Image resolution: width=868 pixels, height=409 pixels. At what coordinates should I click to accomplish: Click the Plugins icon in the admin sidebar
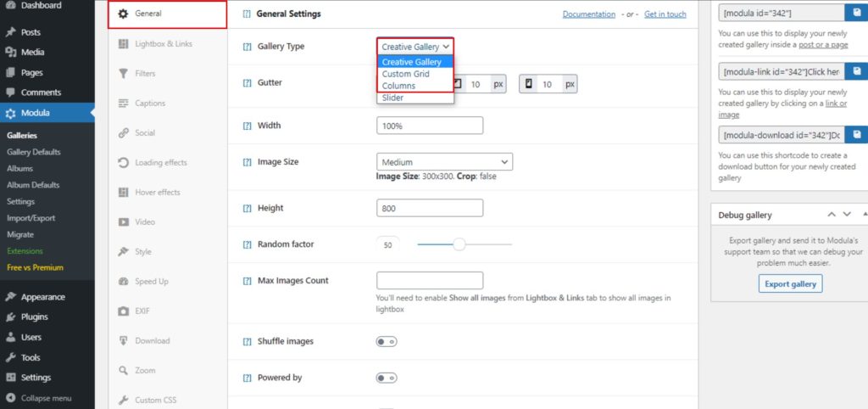[x=10, y=317]
